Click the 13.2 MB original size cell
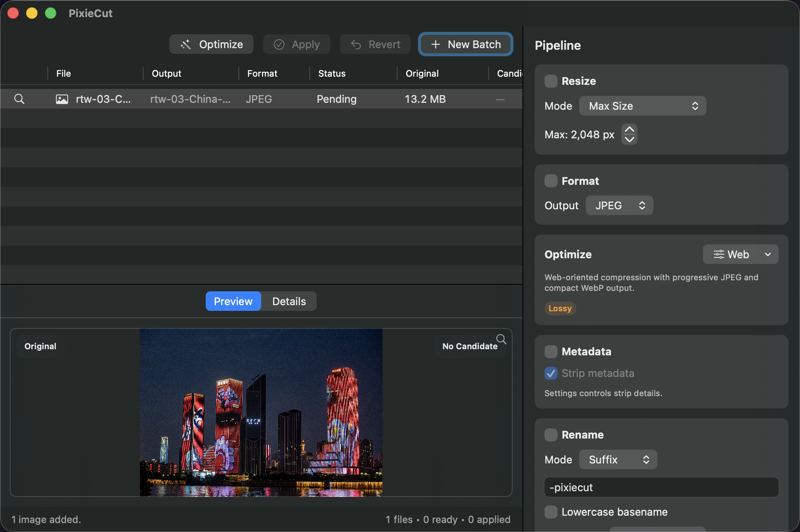The image size is (800, 532). click(425, 99)
